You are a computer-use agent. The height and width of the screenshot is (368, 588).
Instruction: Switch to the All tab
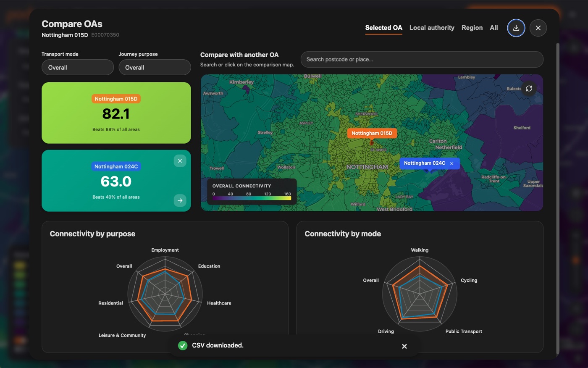tap(494, 28)
